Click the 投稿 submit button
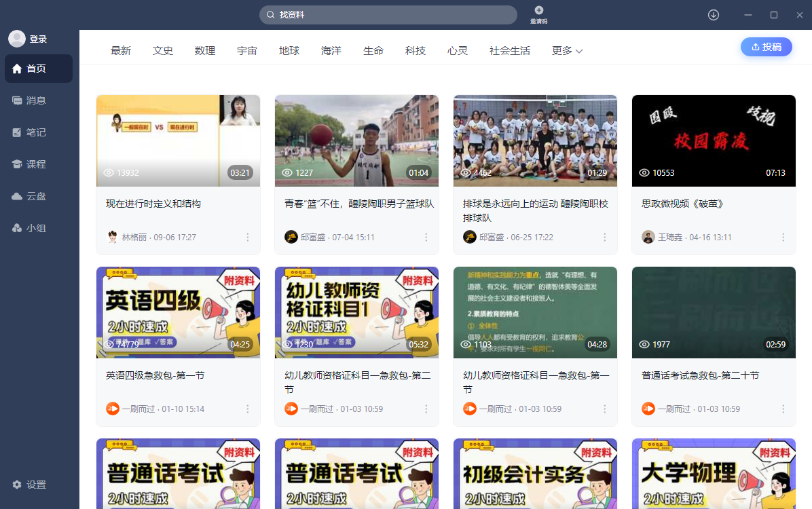 point(766,47)
